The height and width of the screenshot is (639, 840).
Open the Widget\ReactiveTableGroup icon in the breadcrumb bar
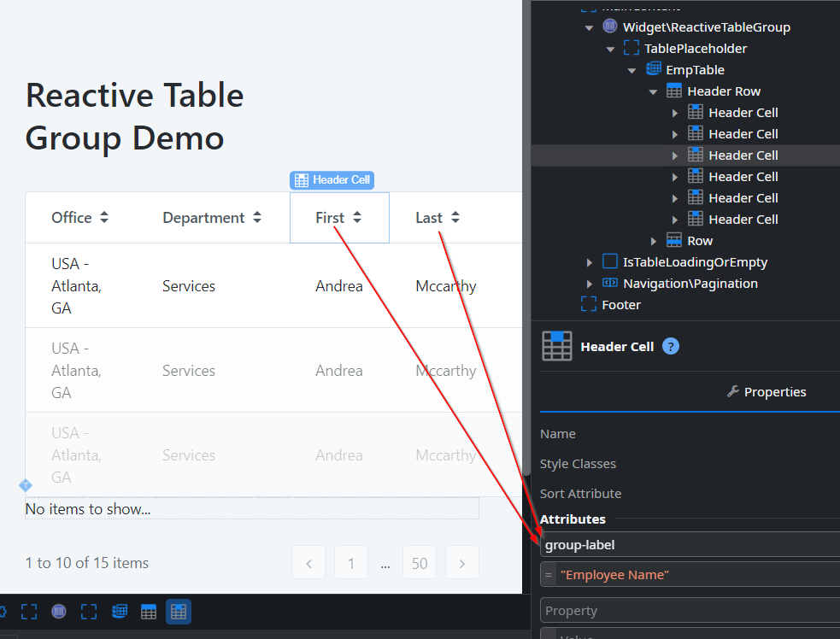click(58, 612)
